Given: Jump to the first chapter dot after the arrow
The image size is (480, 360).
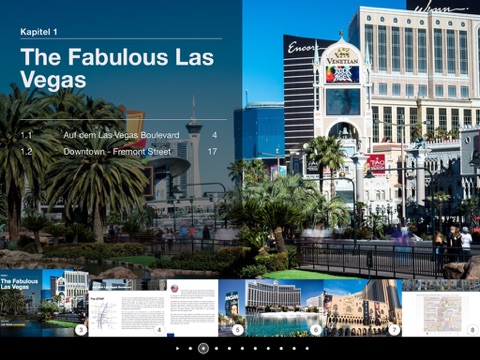Looking at the screenshot, I should click(x=190, y=348).
